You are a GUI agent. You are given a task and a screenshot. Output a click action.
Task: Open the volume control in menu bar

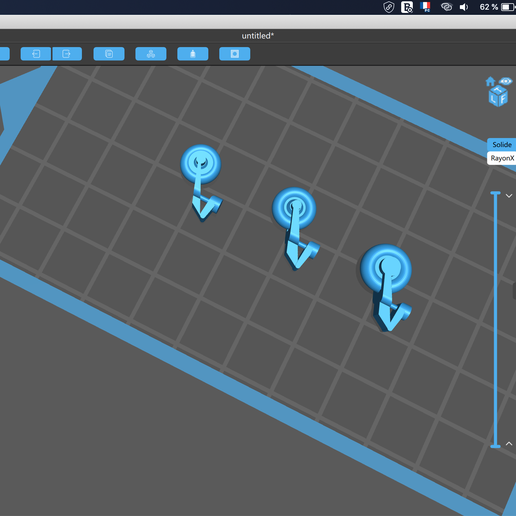464,7
